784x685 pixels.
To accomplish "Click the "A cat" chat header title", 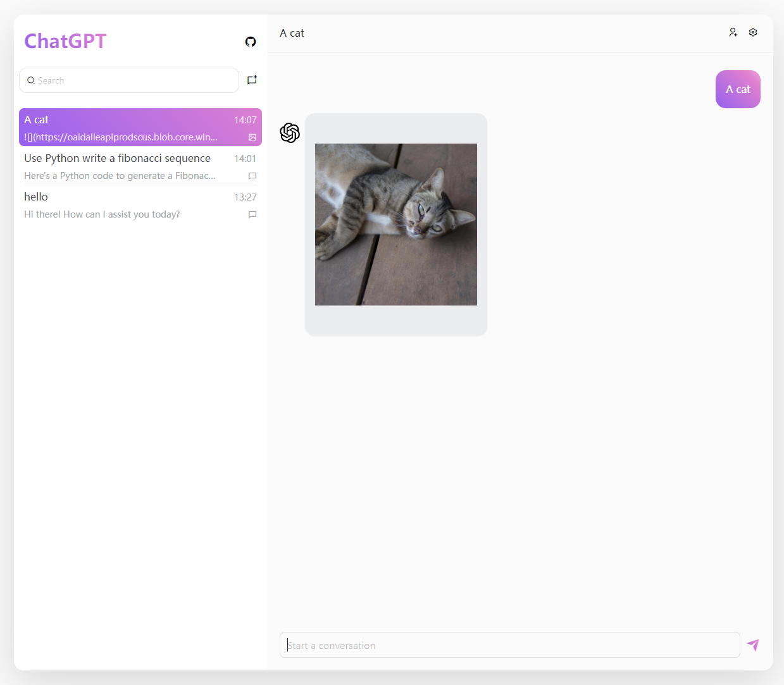I will tap(292, 33).
